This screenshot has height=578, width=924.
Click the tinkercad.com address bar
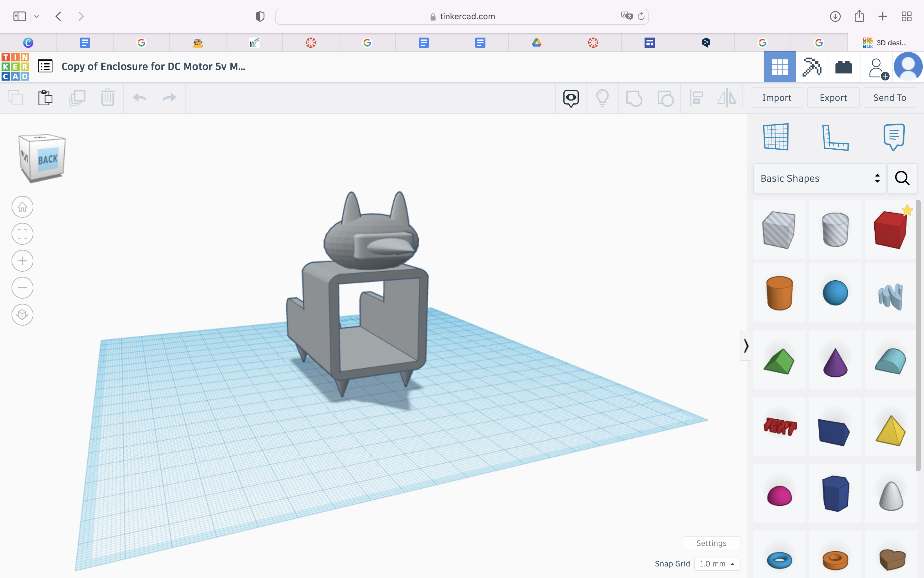(462, 16)
